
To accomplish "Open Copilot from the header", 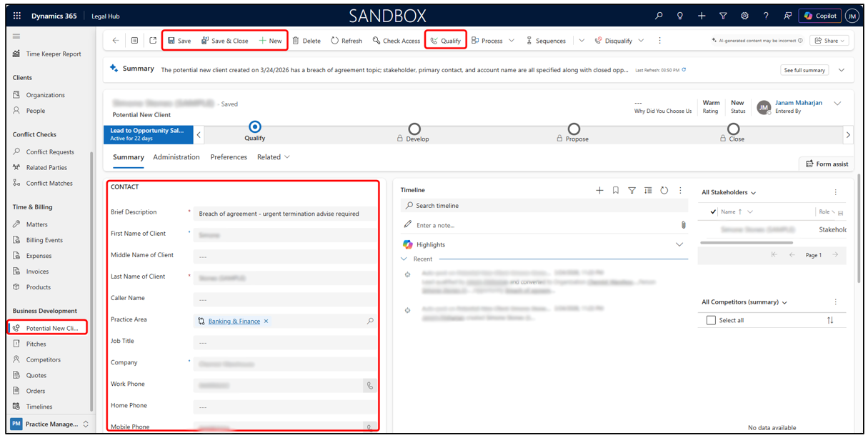I will 819,16.
